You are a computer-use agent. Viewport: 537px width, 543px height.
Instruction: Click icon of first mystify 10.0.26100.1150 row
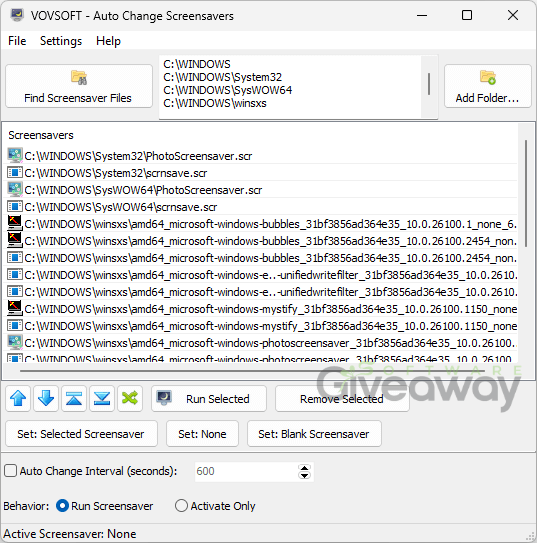(x=15, y=308)
